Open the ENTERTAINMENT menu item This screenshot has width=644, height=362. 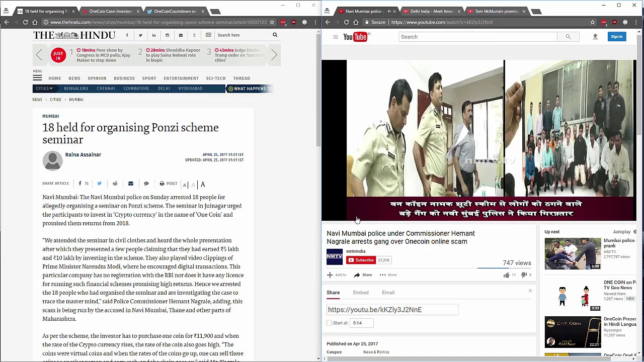tap(181, 78)
